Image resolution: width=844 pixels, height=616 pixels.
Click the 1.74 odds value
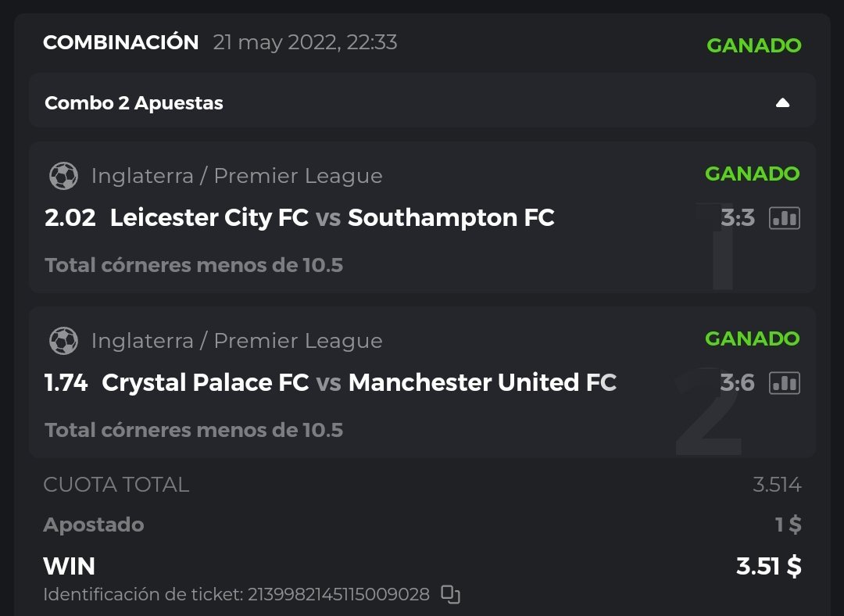point(66,383)
